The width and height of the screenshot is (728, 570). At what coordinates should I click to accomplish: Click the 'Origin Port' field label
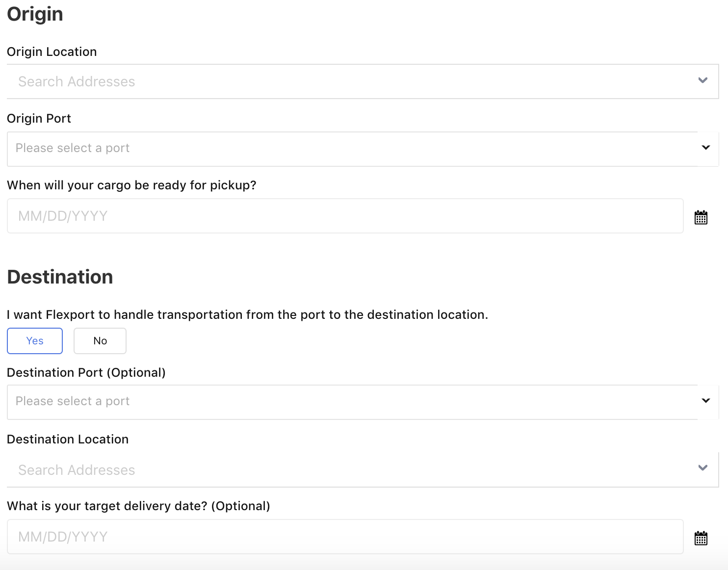point(39,119)
